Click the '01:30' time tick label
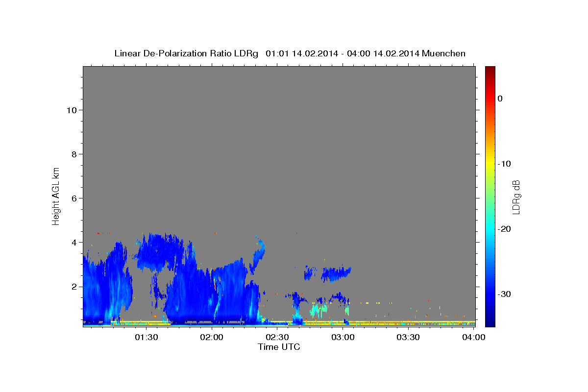Image resolution: width=588 pixels, height=392 pixels. click(146, 337)
